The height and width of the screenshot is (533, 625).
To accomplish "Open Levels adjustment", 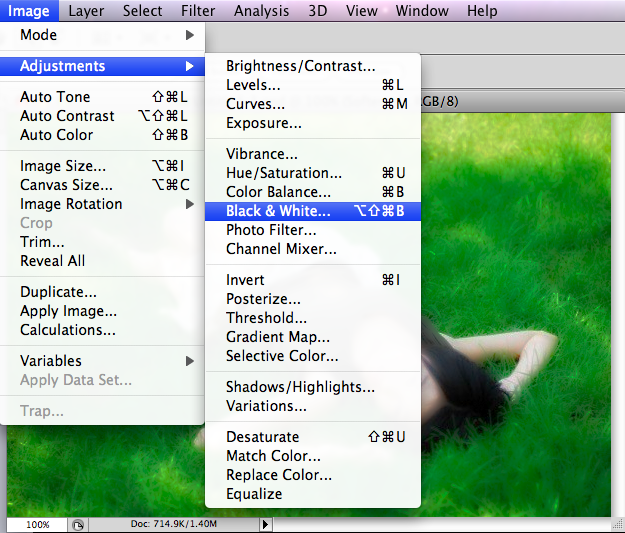I will point(313,85).
